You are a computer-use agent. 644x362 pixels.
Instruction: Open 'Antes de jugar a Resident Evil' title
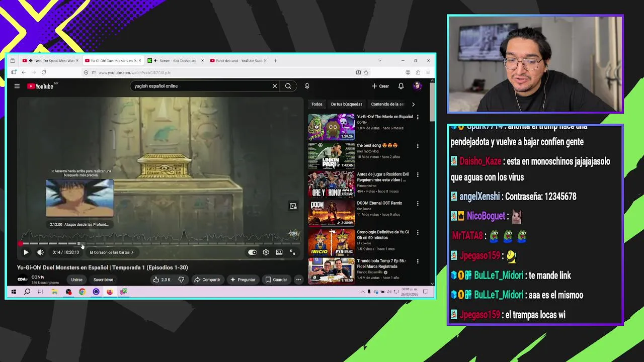(x=382, y=177)
